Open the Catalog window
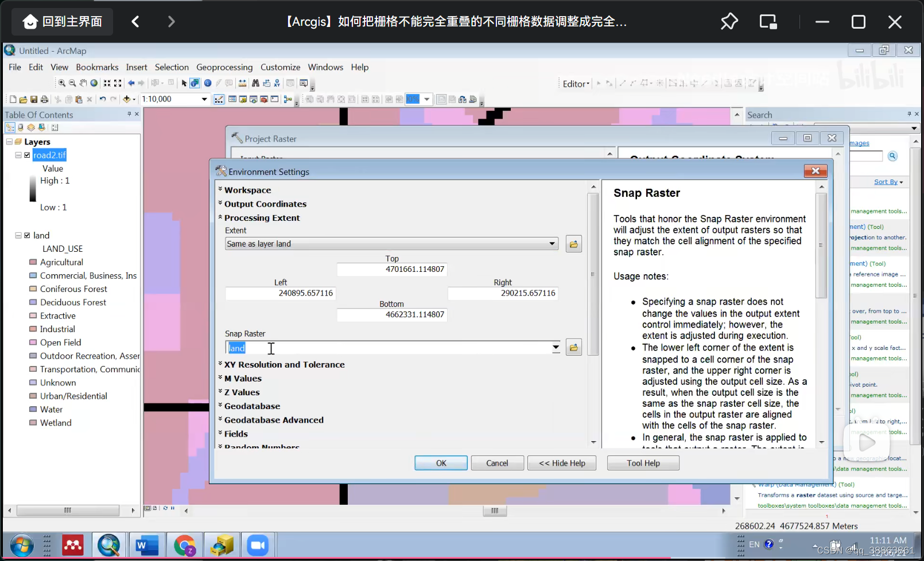 (243, 99)
